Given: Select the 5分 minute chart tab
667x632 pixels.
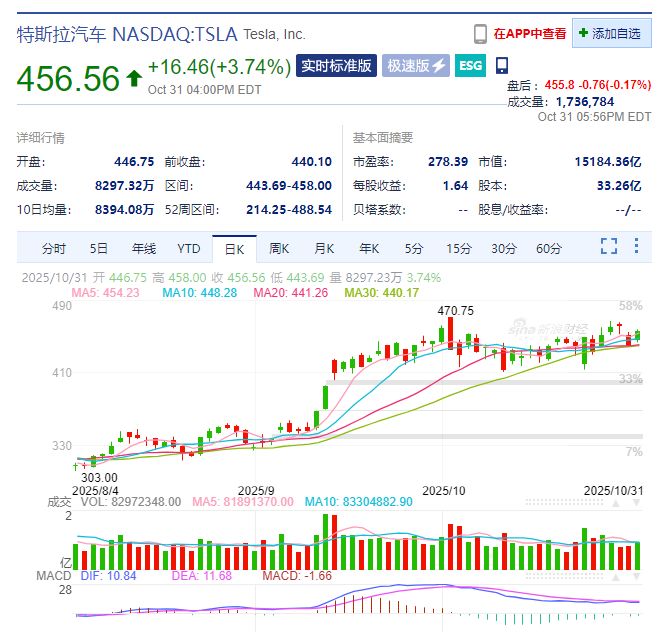Looking at the screenshot, I should click(414, 248).
